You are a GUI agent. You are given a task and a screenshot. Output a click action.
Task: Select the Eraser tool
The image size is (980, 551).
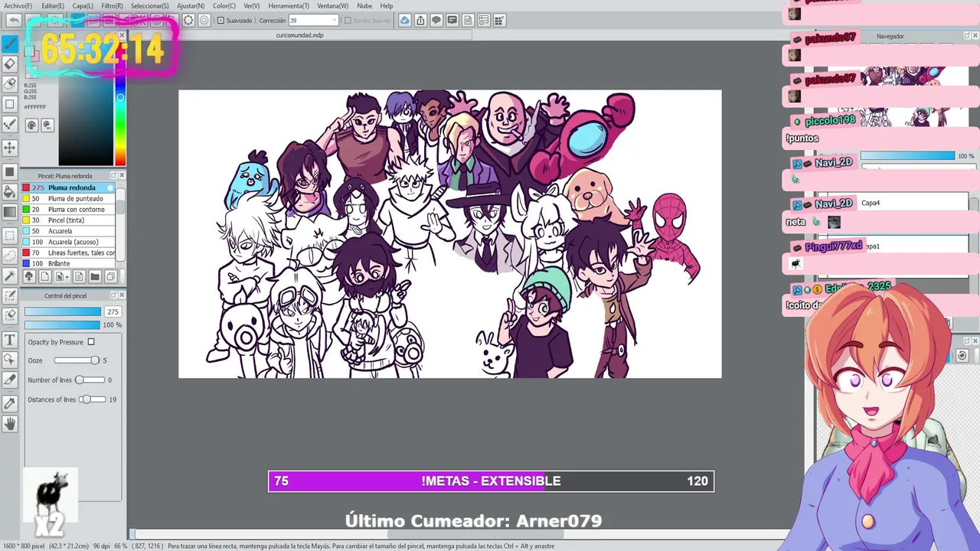(x=10, y=64)
